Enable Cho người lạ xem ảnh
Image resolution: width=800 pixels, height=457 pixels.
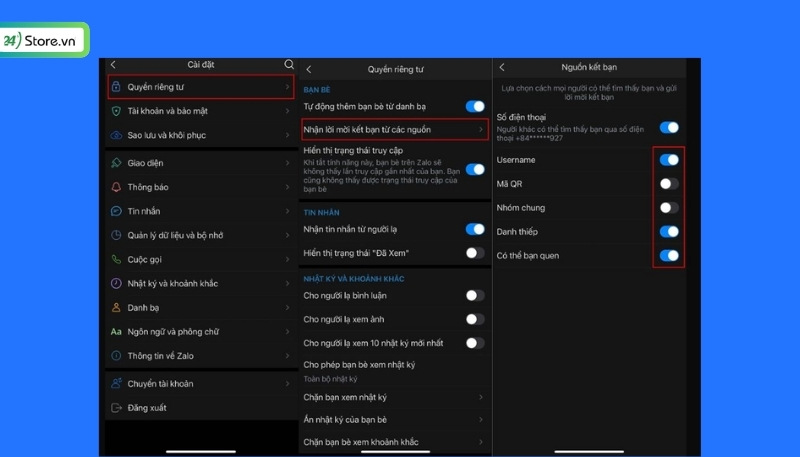point(475,319)
